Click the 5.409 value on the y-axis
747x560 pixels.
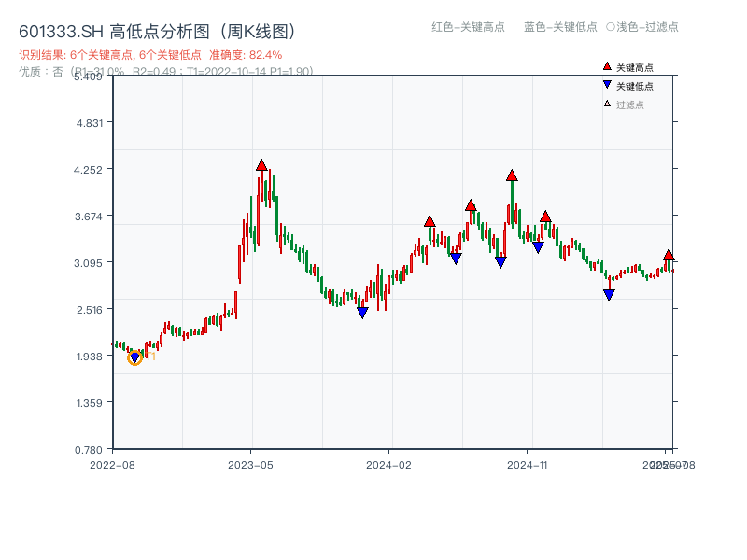click(90, 79)
